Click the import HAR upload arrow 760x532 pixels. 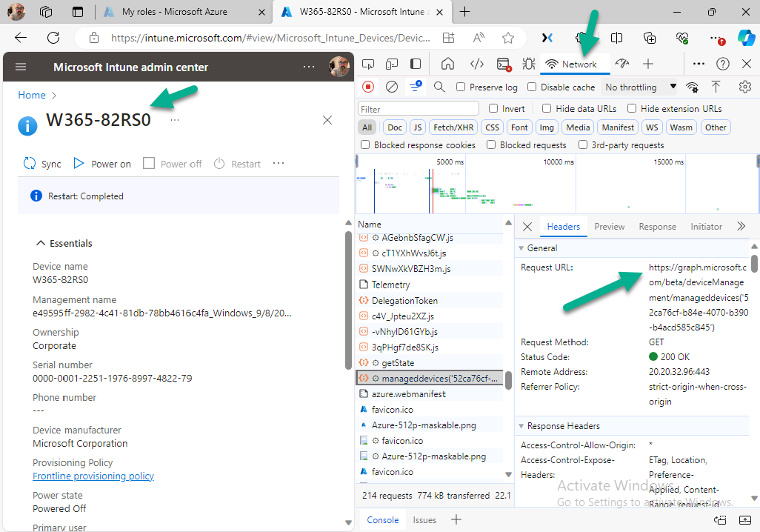coord(716,87)
